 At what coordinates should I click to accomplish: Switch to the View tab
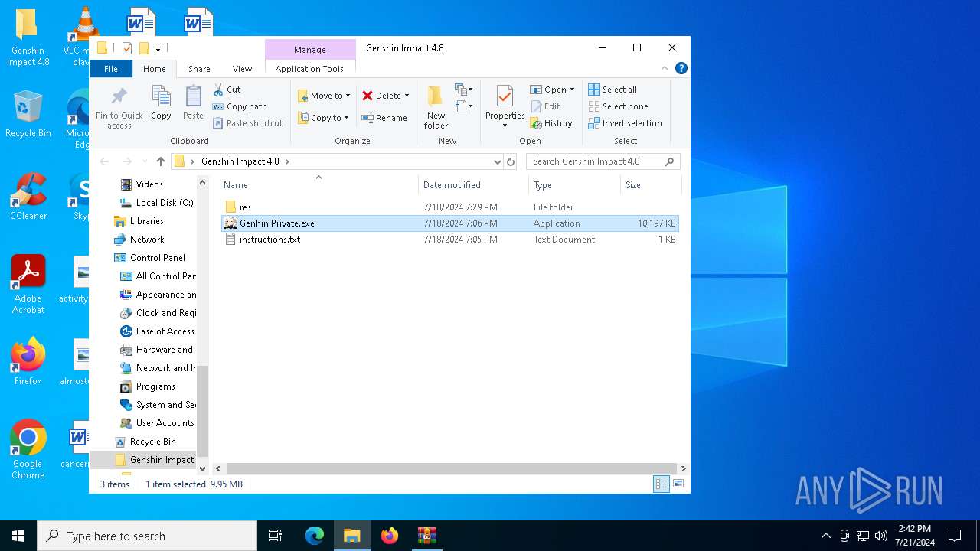point(242,69)
